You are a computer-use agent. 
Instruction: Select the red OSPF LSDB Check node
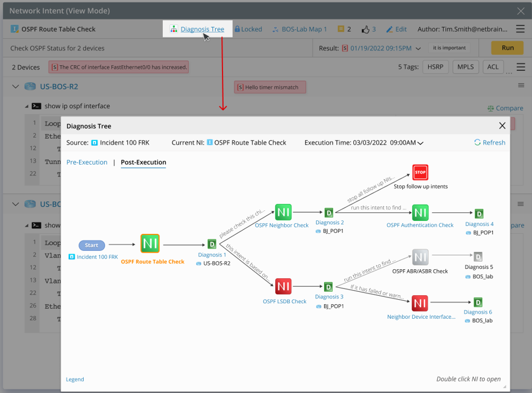pos(283,287)
